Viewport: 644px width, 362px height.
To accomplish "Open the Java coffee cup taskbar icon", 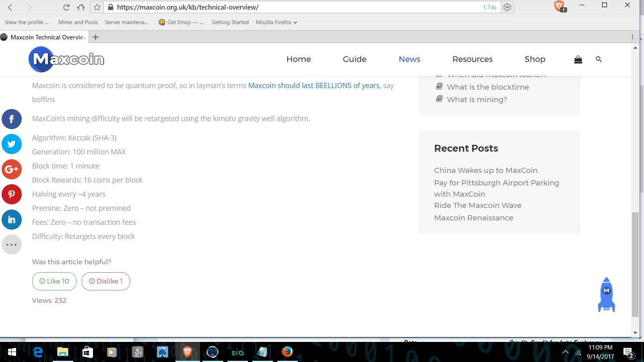I will [138, 352].
